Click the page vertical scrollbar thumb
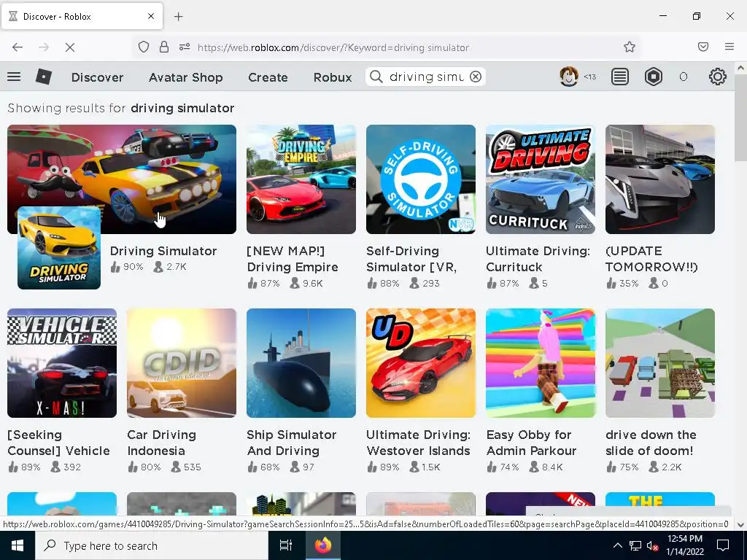The width and height of the screenshot is (747, 560). pyautogui.click(x=740, y=118)
